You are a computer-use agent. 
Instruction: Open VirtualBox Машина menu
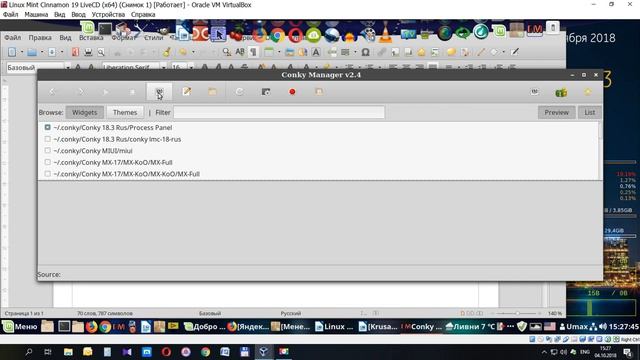[x=36, y=15]
